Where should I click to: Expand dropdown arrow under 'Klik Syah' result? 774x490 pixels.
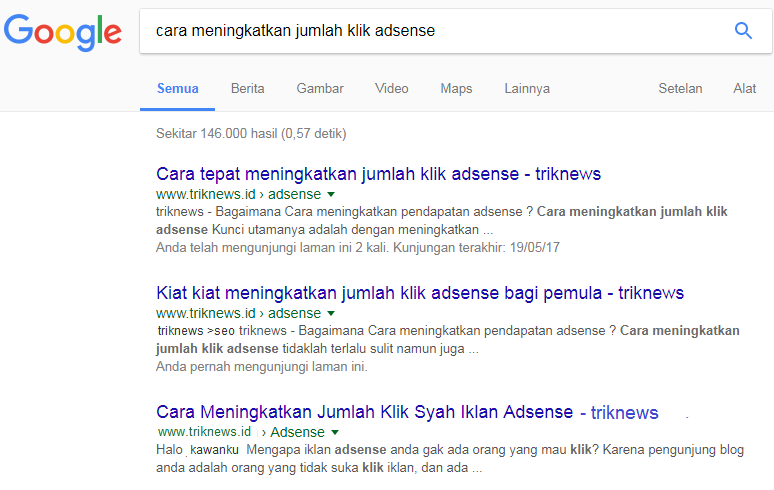tap(335, 433)
